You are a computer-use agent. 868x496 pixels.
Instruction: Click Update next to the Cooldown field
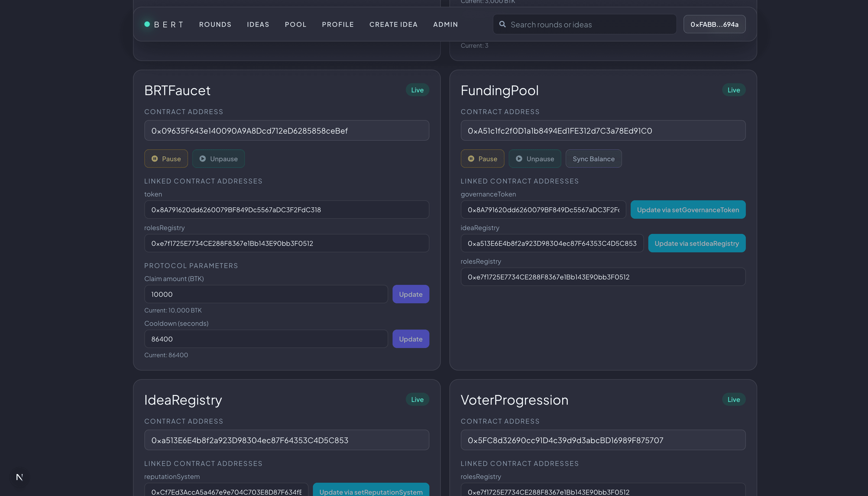[x=410, y=339]
